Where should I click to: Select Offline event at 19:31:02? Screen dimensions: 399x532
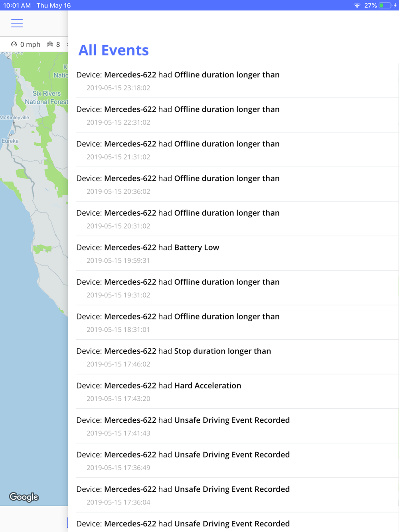click(227, 282)
